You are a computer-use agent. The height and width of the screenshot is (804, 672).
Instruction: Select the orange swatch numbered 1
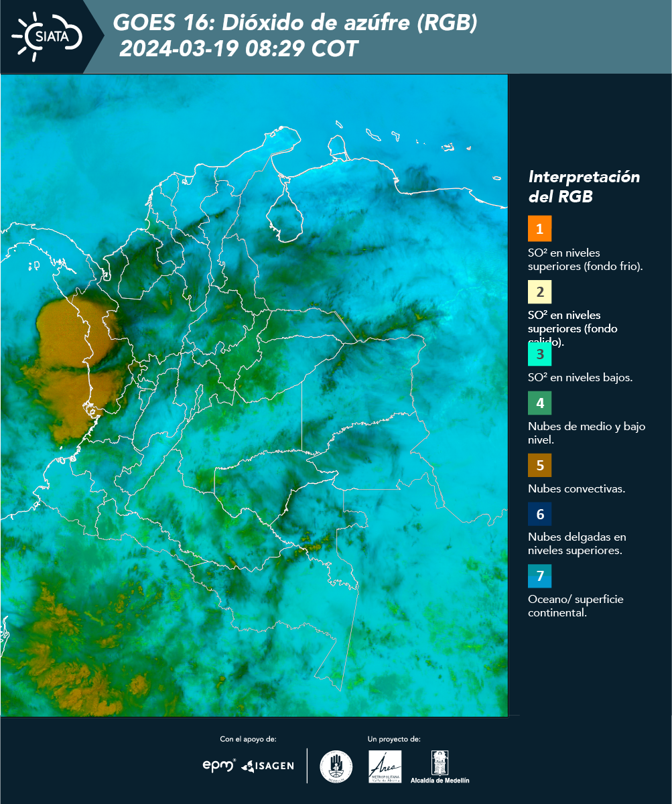539,228
